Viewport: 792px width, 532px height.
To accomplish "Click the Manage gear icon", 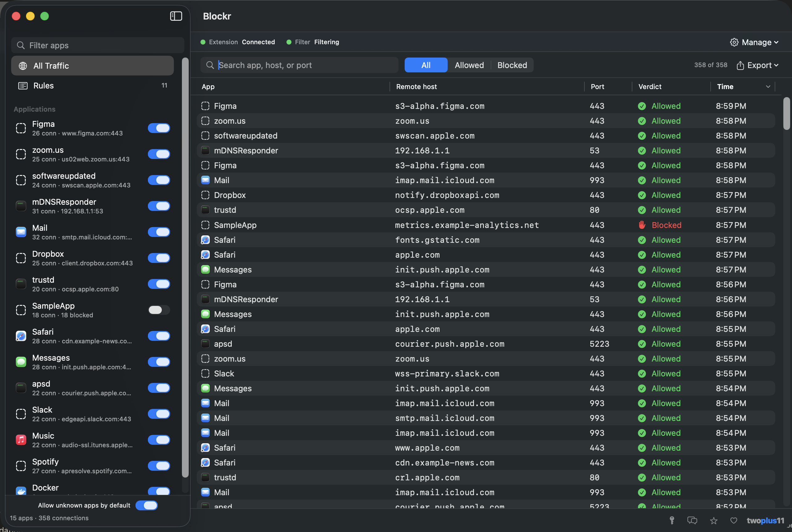I will click(x=734, y=42).
